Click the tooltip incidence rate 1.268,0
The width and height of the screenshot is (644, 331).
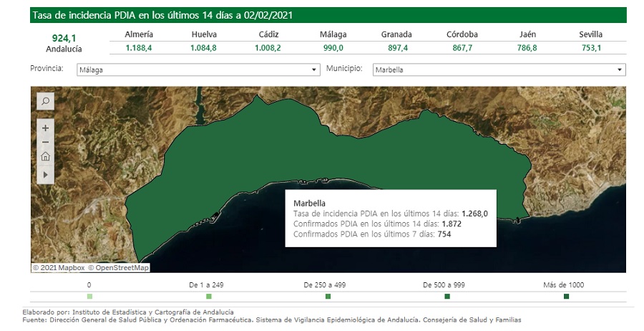click(475, 214)
